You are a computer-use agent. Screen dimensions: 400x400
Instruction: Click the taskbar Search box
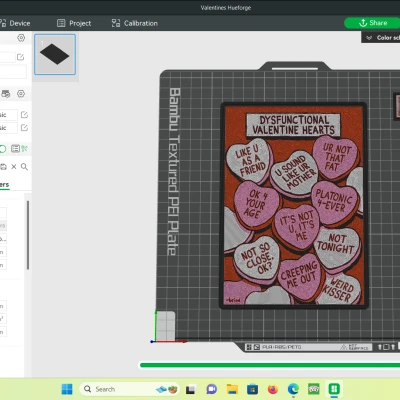(129, 389)
